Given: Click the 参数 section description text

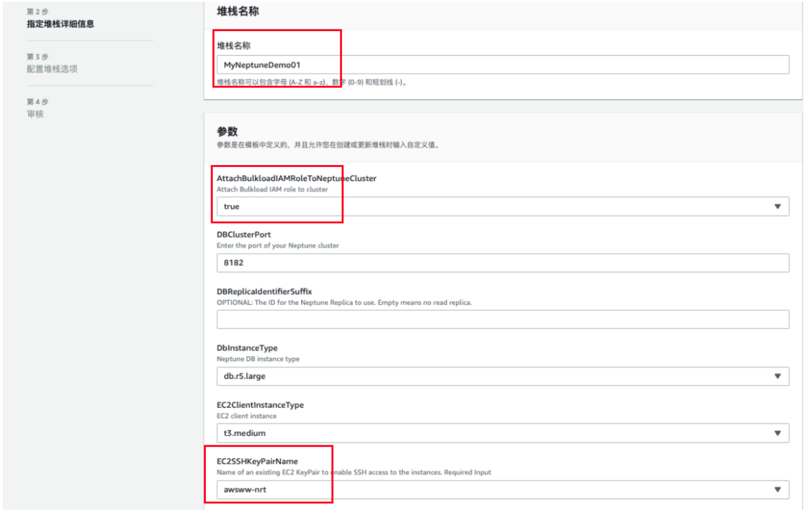Looking at the screenshot, I should tap(329, 145).
